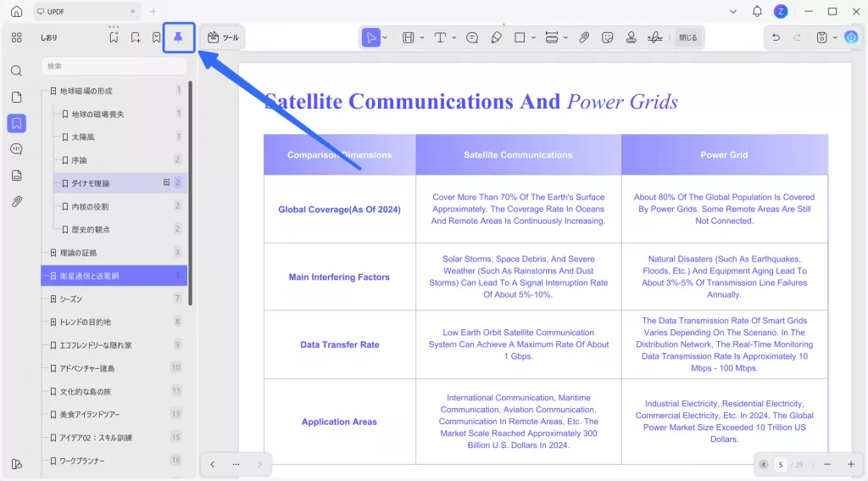Toggle the pin icon for bookmark panel
This screenshot has width=868, height=481.
[x=178, y=37]
